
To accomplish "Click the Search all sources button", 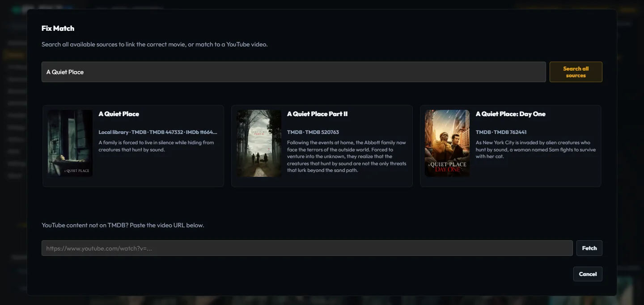I will click(576, 72).
